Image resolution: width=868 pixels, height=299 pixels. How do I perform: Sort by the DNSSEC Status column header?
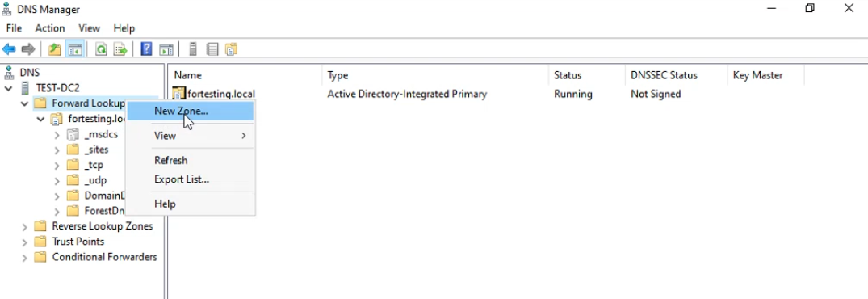676,75
